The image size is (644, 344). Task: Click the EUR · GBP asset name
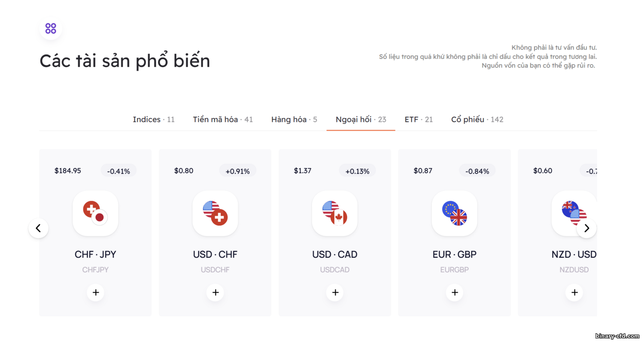454,254
